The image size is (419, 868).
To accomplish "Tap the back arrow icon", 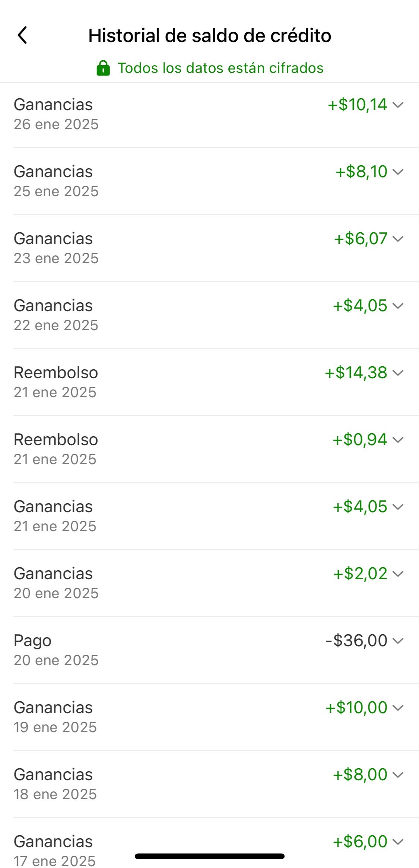I will (x=22, y=35).
